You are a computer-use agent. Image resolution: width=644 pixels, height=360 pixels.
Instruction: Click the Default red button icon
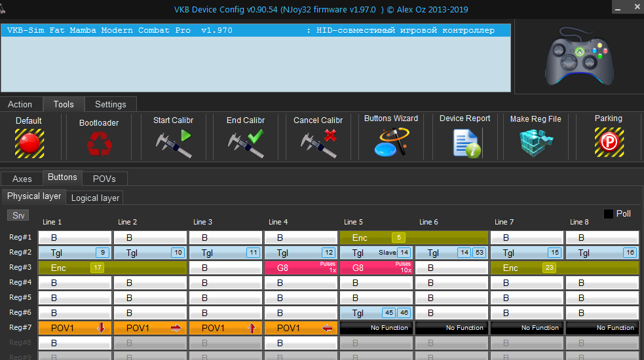[x=29, y=143]
